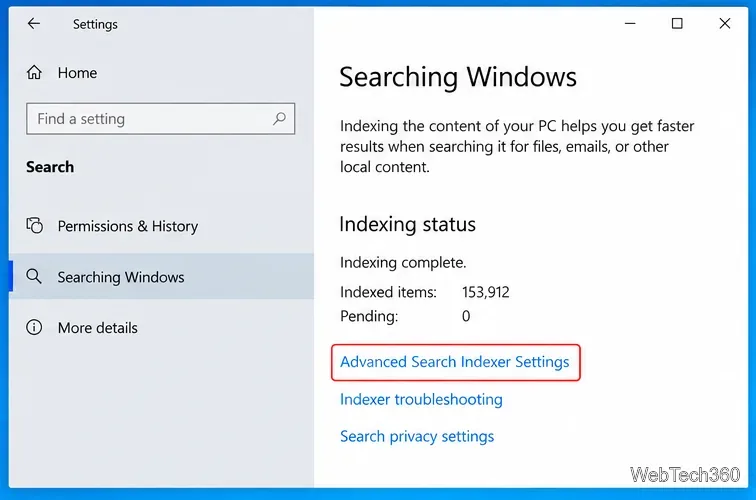
Task: Maximize the Settings window
Action: [677, 23]
